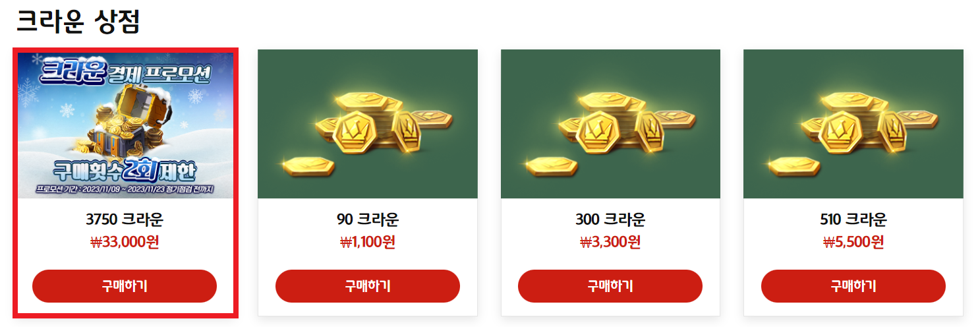Click the ₩3,300원 price label
The height and width of the screenshot is (327, 980).
610,242
